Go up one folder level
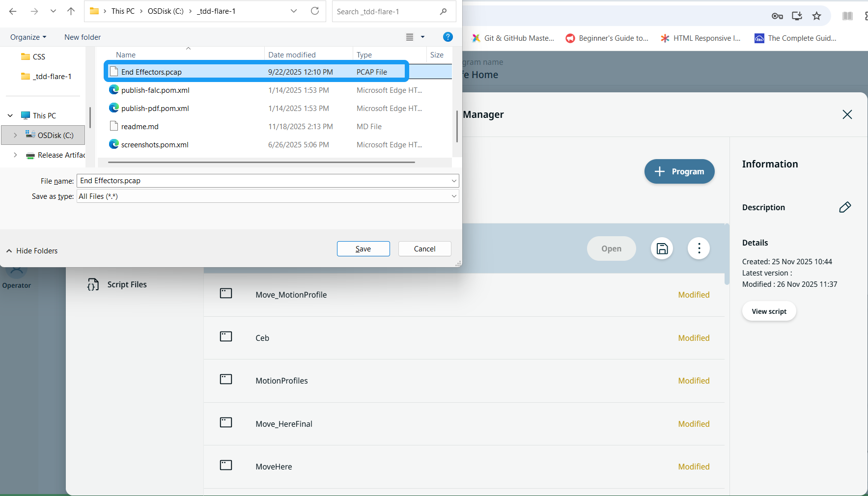Viewport: 868px width, 496px height. [x=71, y=11]
